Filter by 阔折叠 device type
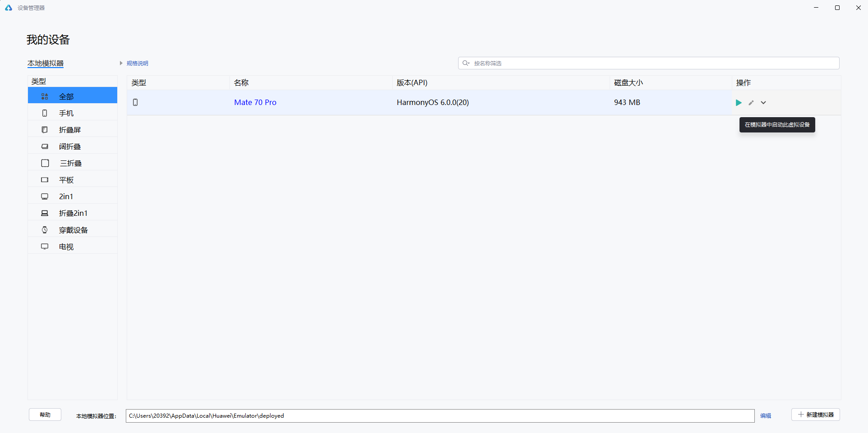This screenshot has height=433, width=868. tap(73, 146)
